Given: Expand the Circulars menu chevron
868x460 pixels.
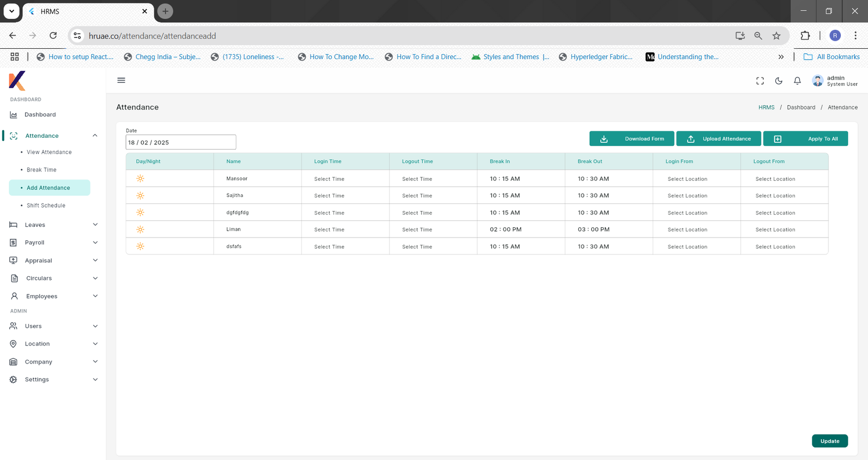Looking at the screenshot, I should (95, 278).
